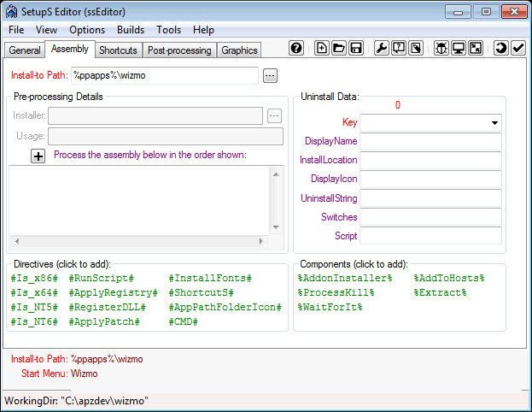
Task: Click the monitor toolbar icon
Action: point(459,48)
